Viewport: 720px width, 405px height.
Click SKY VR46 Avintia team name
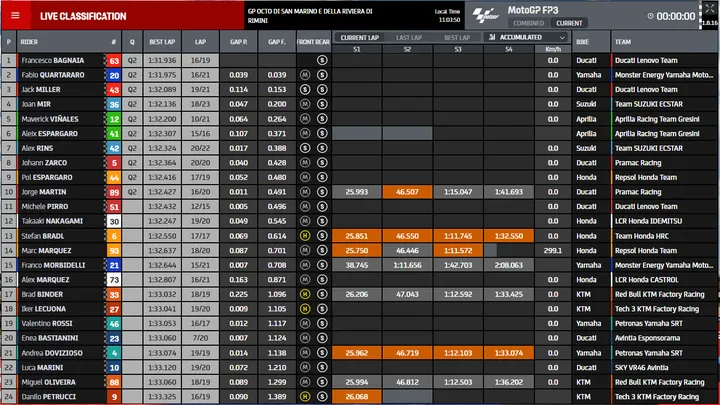coord(641,368)
